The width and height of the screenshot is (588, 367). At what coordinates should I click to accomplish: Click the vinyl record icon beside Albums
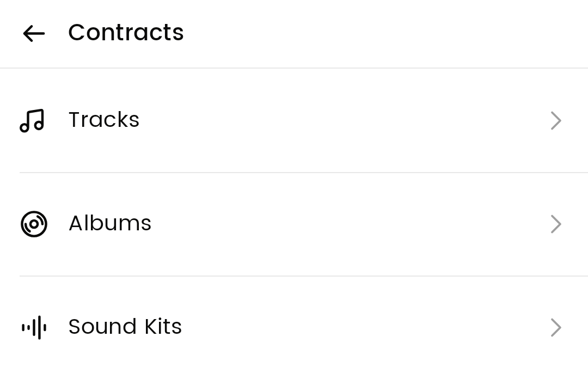34,224
